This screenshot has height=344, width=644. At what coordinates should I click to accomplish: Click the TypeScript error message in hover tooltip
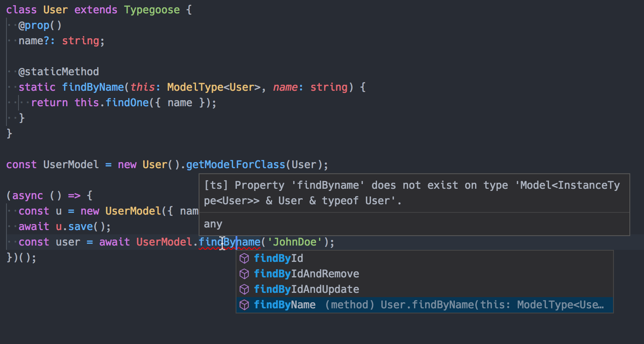pyautogui.click(x=412, y=193)
